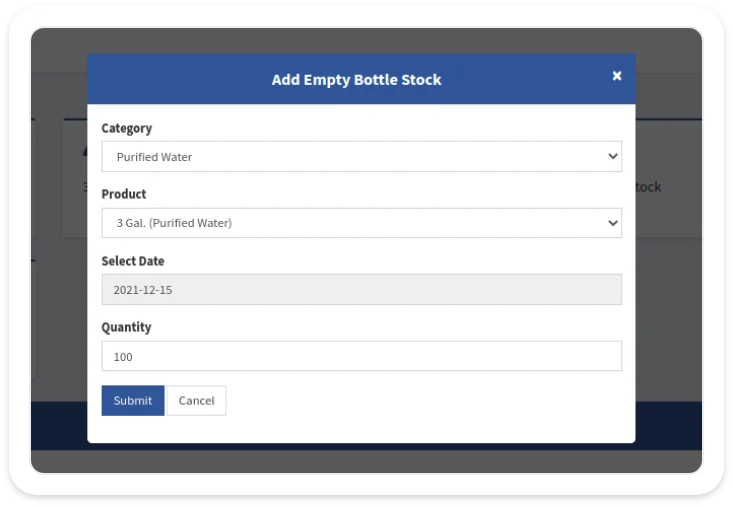Click the Category field label

coord(127,129)
